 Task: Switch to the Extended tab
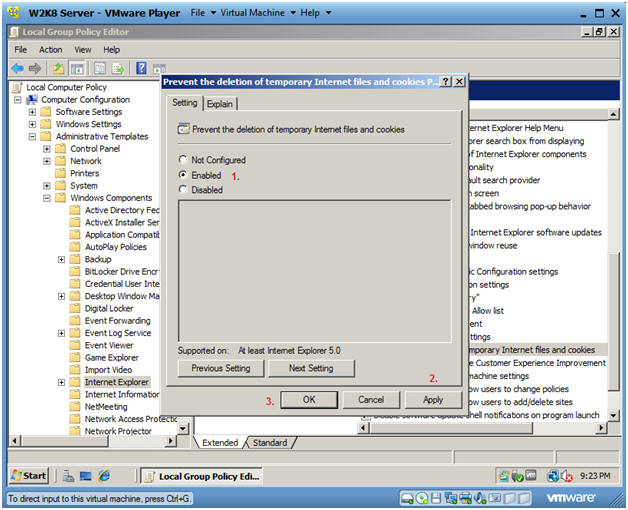(x=220, y=443)
